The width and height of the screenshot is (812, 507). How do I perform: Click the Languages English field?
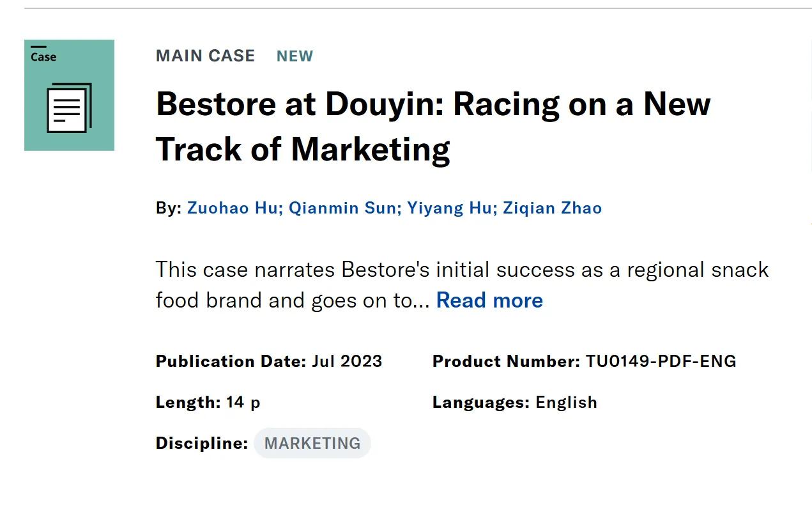point(515,402)
